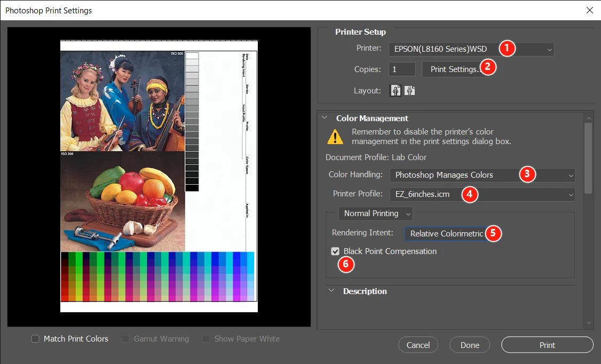Toggle the Gamut Warning checkbox
The height and width of the screenshot is (364, 601).
[125, 339]
